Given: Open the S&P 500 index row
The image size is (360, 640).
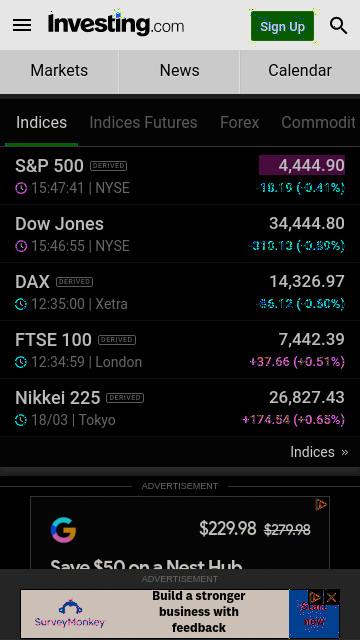Looking at the screenshot, I should [180, 176].
